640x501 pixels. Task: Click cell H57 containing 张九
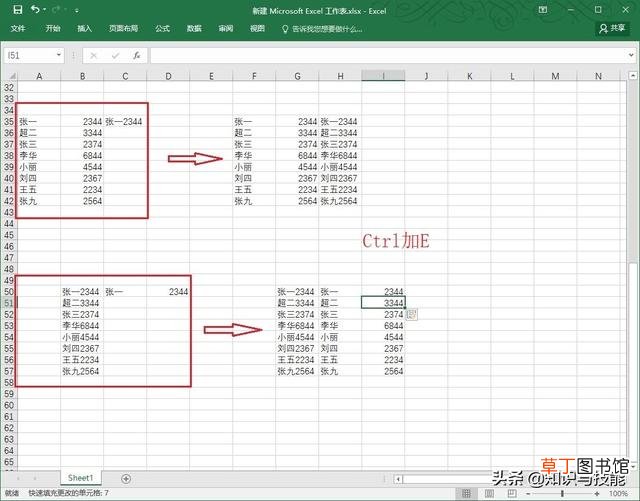tap(340, 371)
